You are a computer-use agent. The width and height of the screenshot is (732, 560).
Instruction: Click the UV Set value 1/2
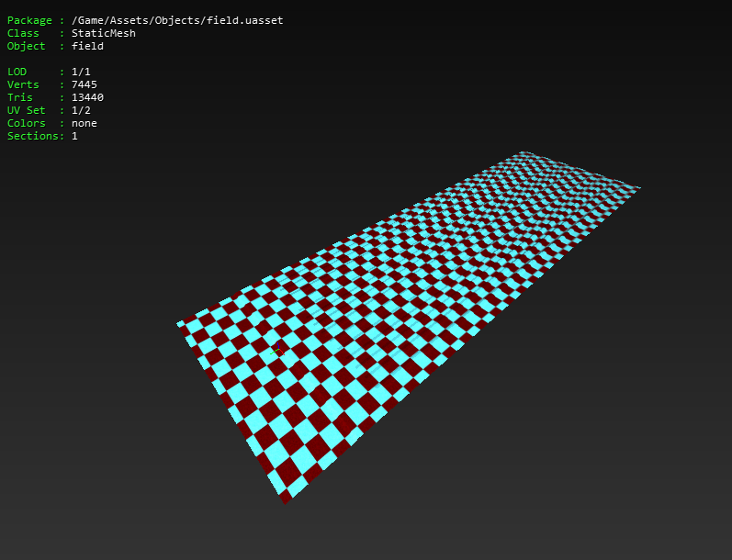coord(81,110)
